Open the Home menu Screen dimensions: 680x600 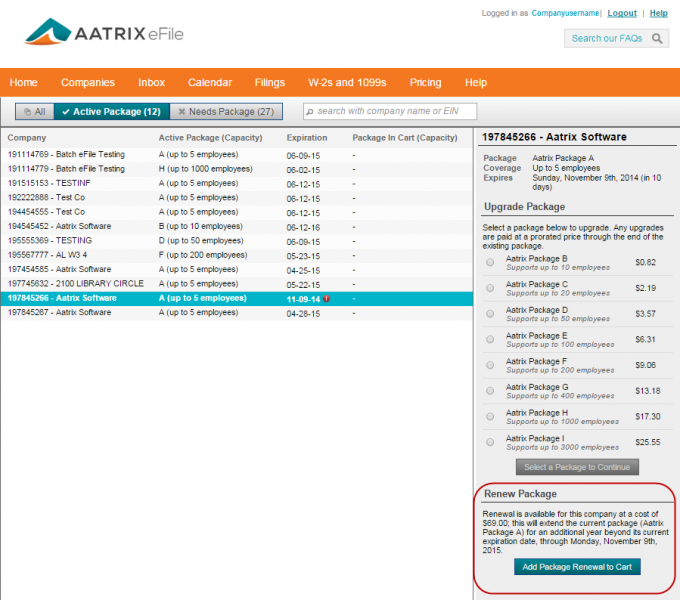click(23, 82)
